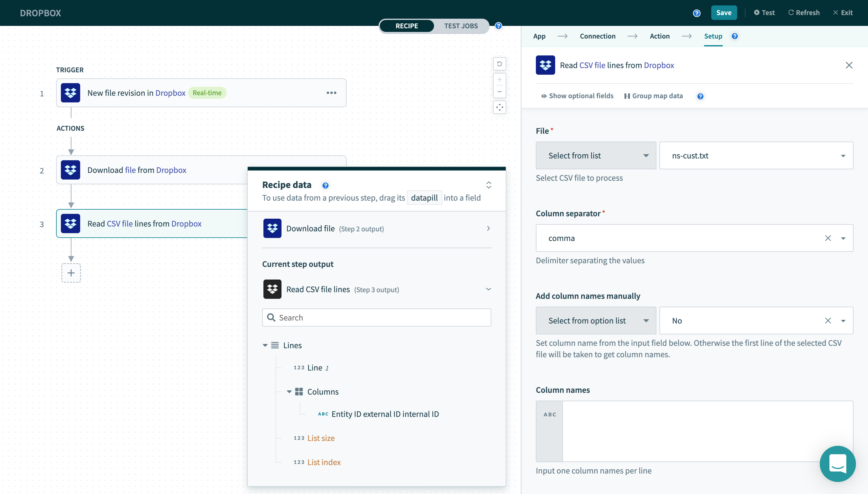
Task: Click the undo canvas layout icon
Action: 499,64
